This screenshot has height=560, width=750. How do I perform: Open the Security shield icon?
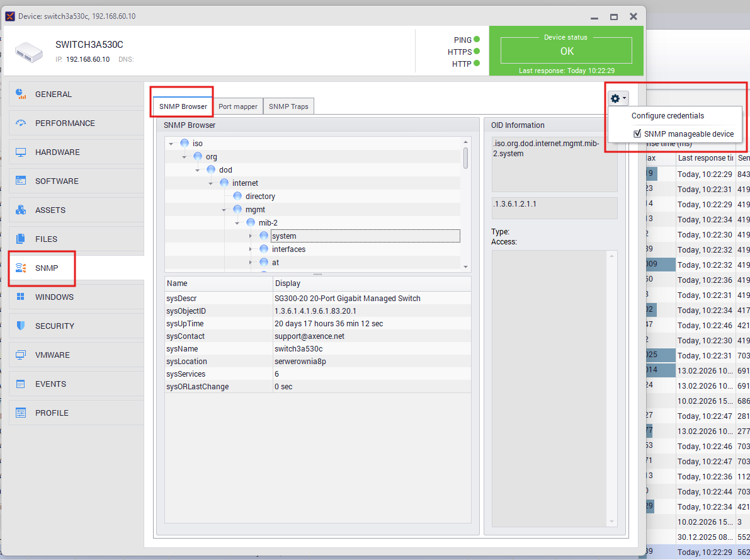click(x=21, y=326)
